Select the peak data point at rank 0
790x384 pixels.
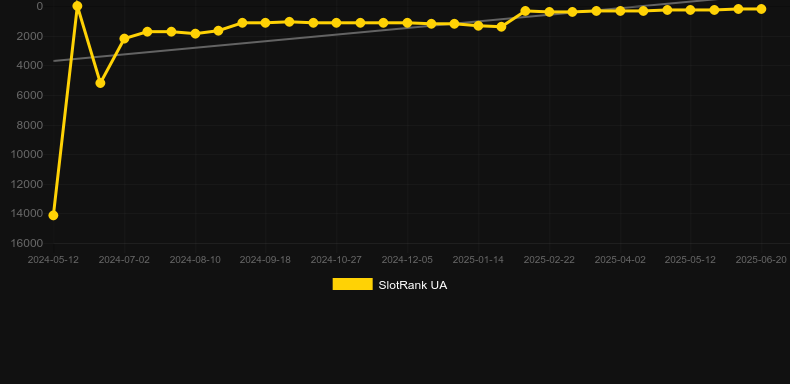pyautogui.click(x=77, y=6)
